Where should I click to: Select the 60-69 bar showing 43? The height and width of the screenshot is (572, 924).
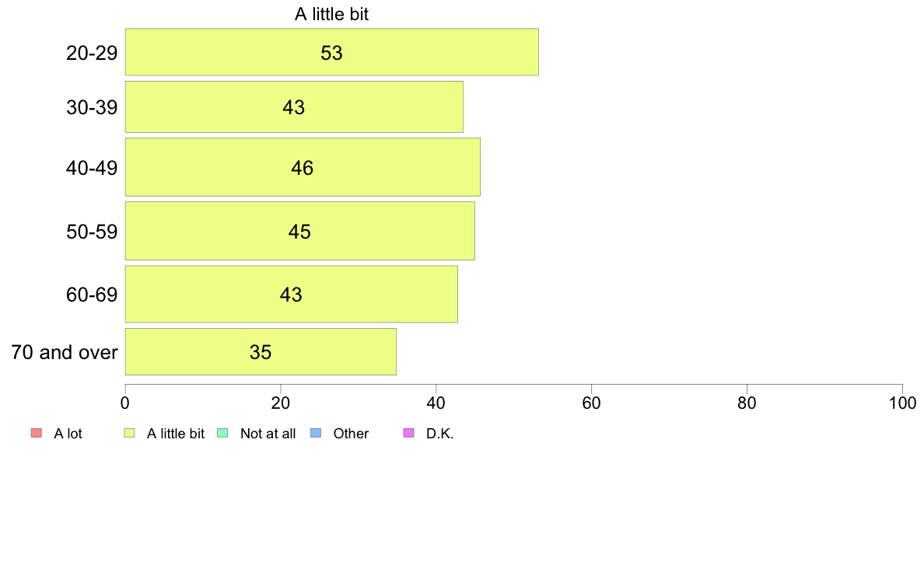291,294
